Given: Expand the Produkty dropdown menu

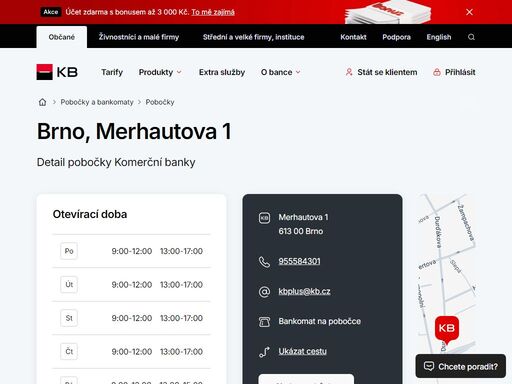Looking at the screenshot, I should coord(160,72).
